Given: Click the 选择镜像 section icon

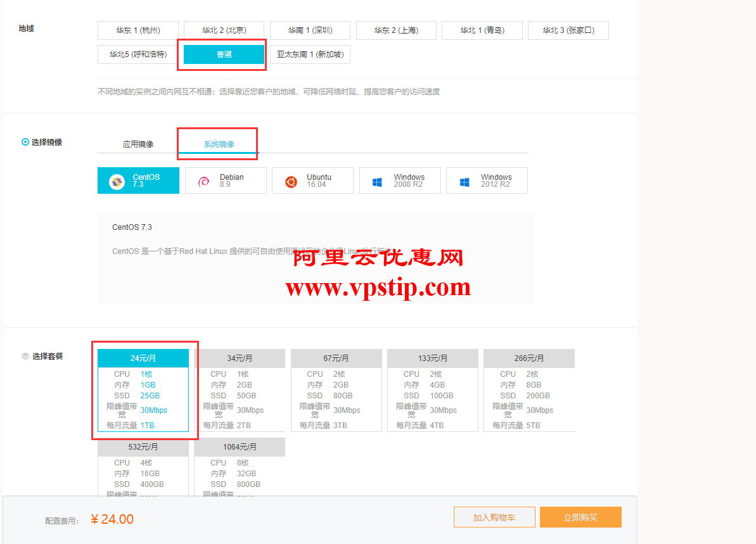Looking at the screenshot, I should click(x=25, y=142).
